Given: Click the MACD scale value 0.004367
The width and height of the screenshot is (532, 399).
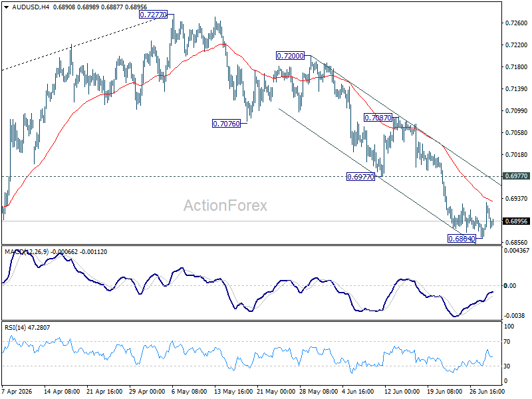Looking at the screenshot, I should (517, 251).
